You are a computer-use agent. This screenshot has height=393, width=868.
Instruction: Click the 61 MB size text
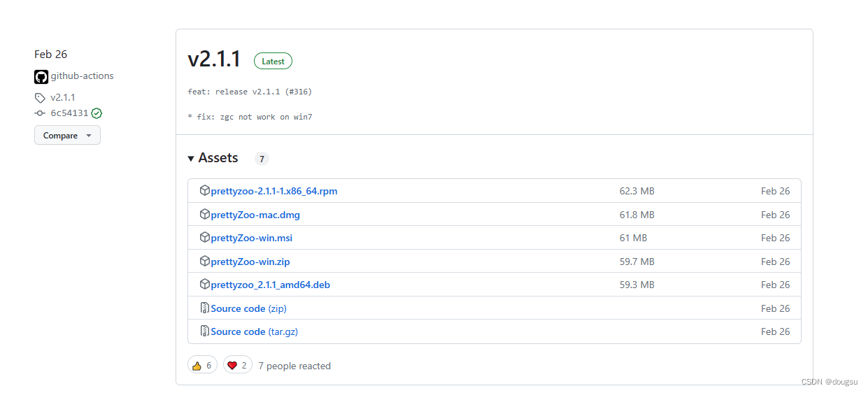pos(634,238)
